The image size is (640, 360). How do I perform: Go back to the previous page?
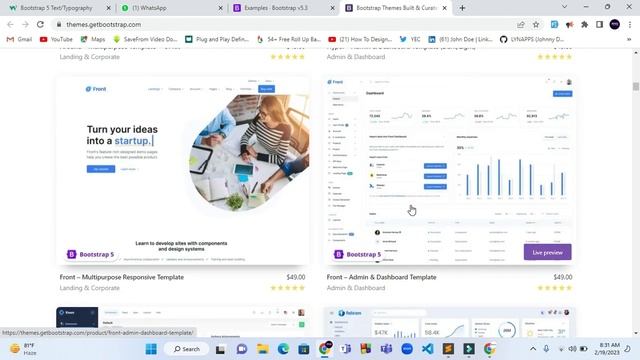[11, 24]
